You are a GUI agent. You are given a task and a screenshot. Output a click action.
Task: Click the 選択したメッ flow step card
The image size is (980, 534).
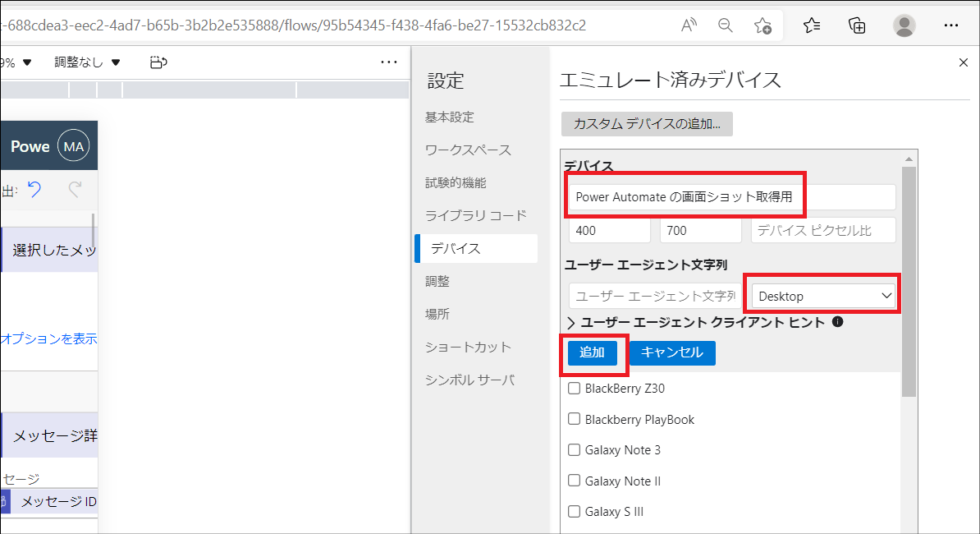(48, 250)
